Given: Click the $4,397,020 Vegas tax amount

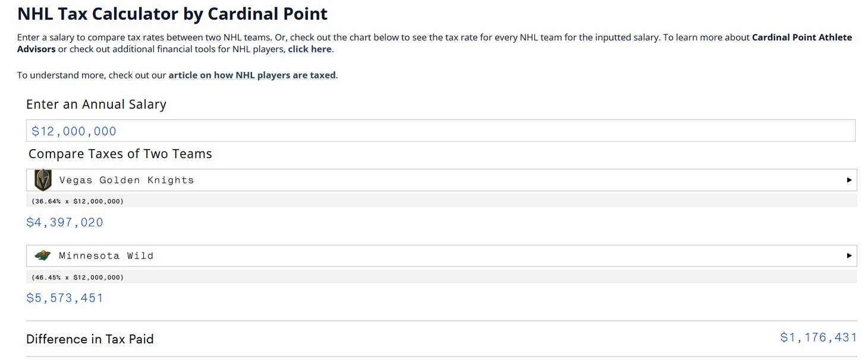Looking at the screenshot, I should point(65,222).
